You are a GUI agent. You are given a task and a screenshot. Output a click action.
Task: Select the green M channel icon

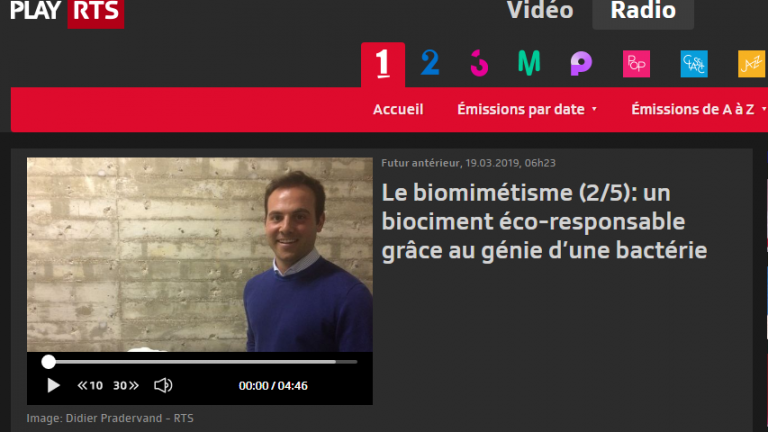tap(529, 63)
